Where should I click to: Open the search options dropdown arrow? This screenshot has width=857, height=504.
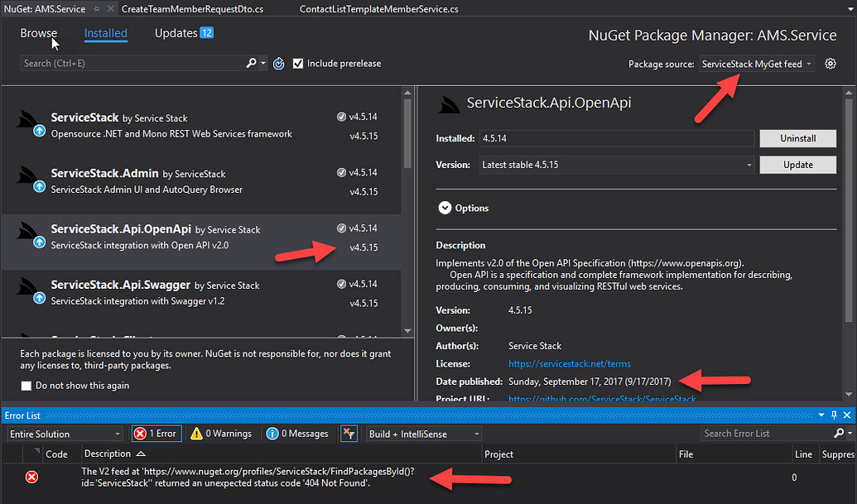click(x=263, y=64)
